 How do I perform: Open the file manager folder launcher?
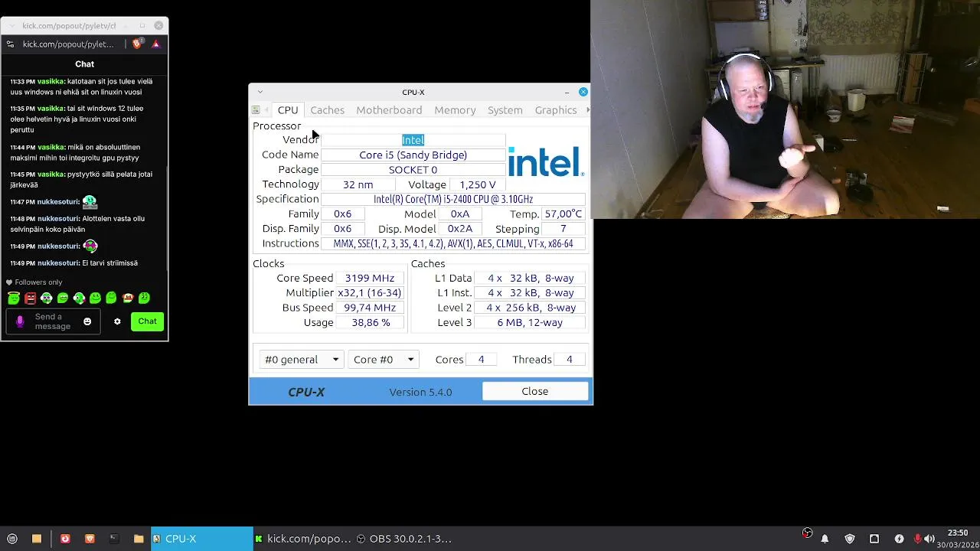pyautogui.click(x=139, y=539)
